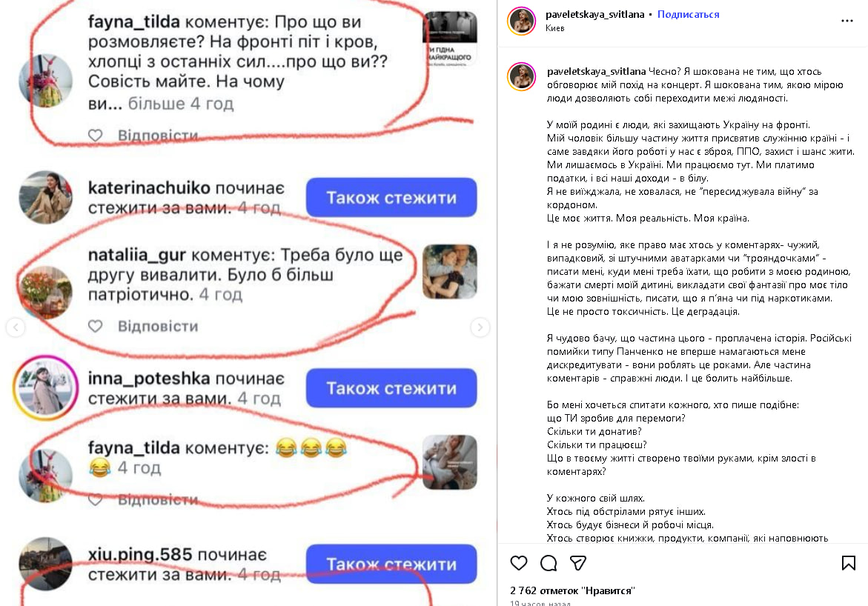This screenshot has width=868, height=606.
Task: Like the post with heart icon
Action: point(519,563)
